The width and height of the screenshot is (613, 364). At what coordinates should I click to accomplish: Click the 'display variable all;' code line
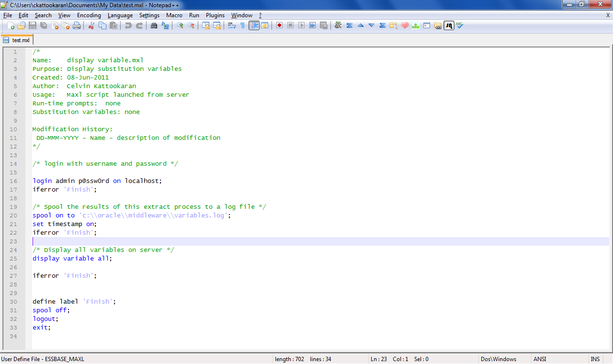72,259
